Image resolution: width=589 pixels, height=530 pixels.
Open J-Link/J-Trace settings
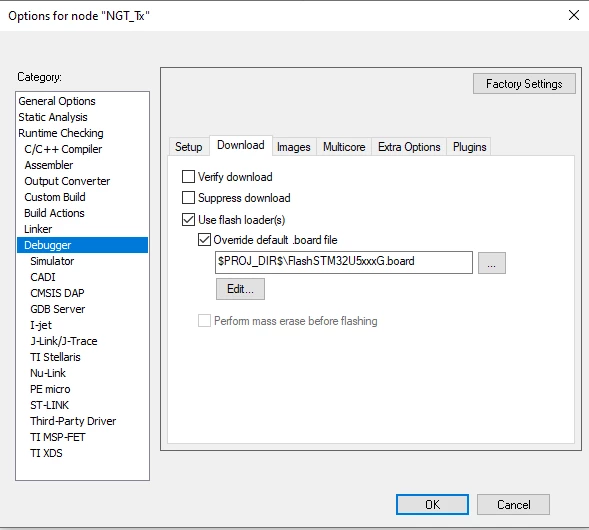[x=82, y=341]
